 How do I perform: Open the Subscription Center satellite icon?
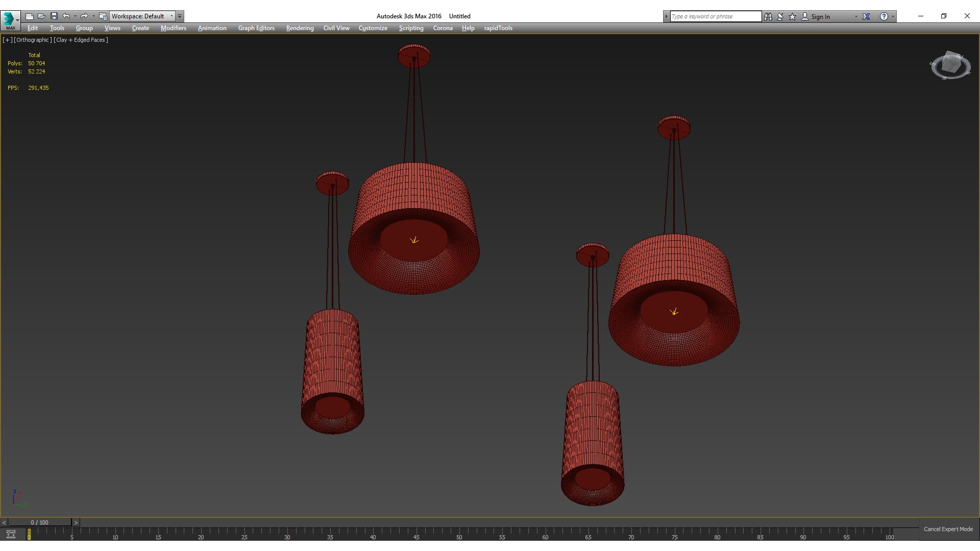780,16
